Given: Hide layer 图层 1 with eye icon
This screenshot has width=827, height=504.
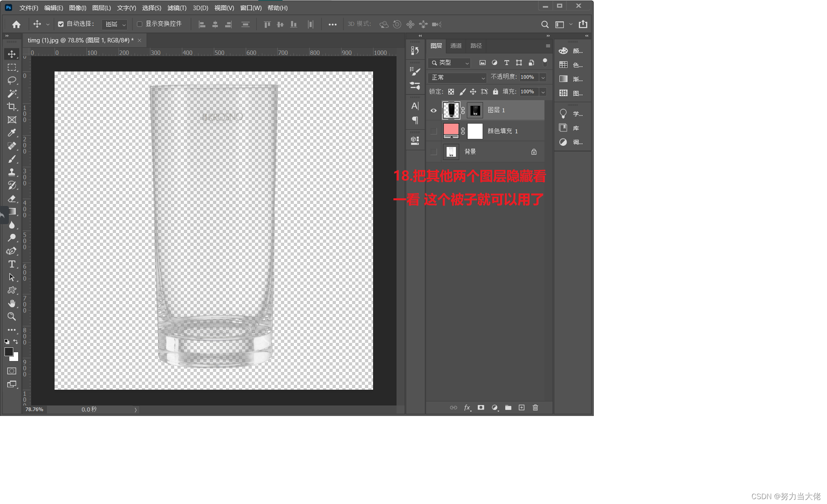Looking at the screenshot, I should pyautogui.click(x=434, y=110).
